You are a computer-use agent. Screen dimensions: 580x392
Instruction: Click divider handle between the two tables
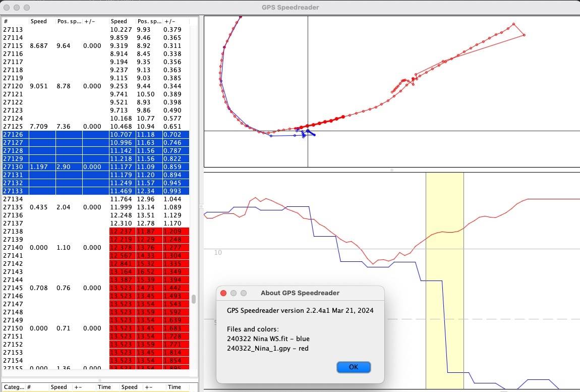point(100,380)
